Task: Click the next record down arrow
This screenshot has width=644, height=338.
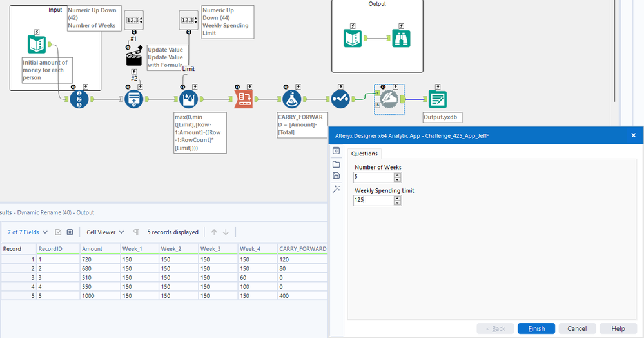Action: coord(226,232)
